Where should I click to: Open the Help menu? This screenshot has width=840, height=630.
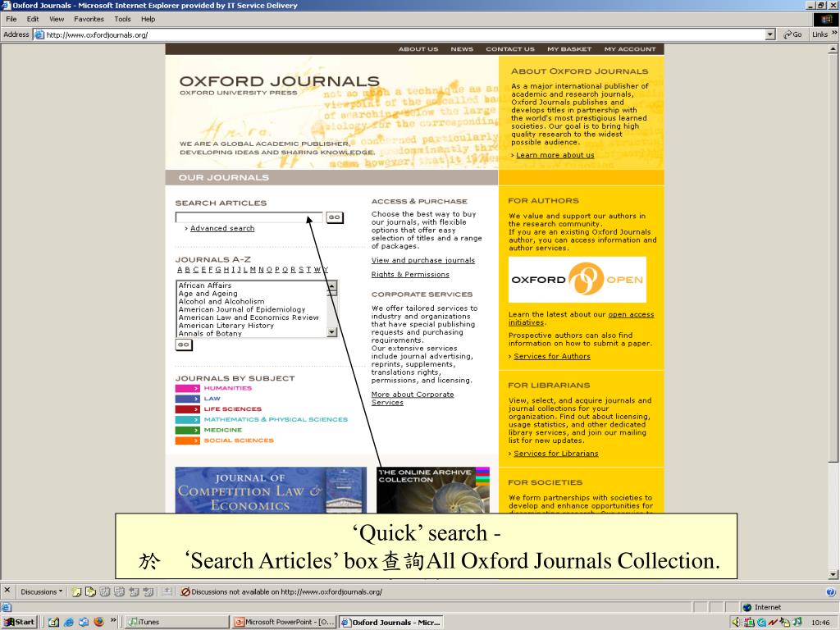pyautogui.click(x=148, y=19)
